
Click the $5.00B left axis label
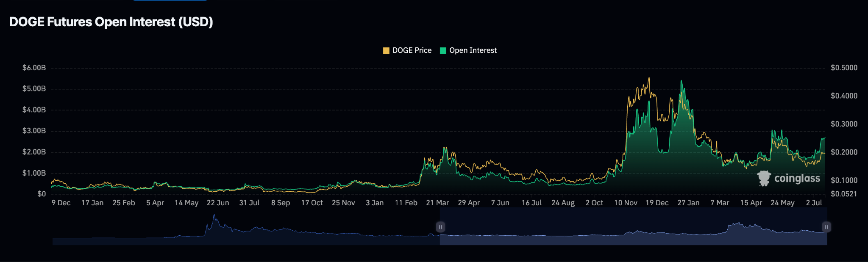click(34, 89)
